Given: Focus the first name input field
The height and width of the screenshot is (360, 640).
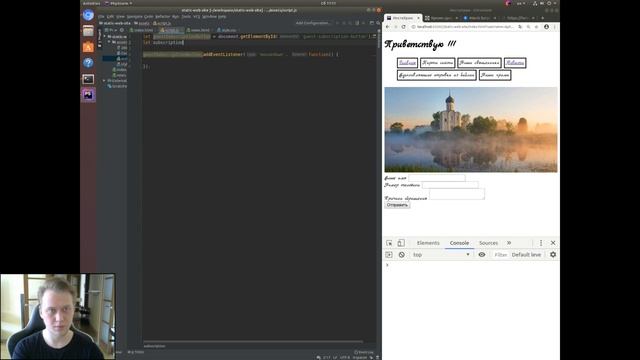Looking at the screenshot, I should 437,178.
